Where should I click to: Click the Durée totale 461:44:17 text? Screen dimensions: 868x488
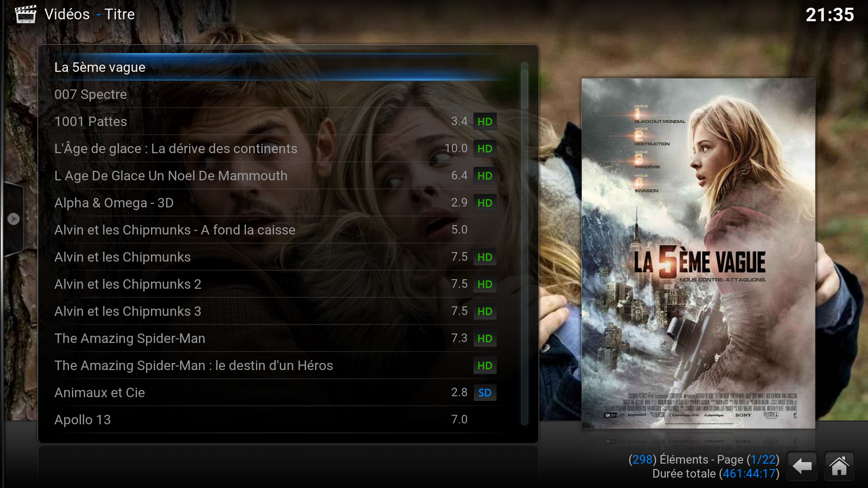click(x=716, y=474)
